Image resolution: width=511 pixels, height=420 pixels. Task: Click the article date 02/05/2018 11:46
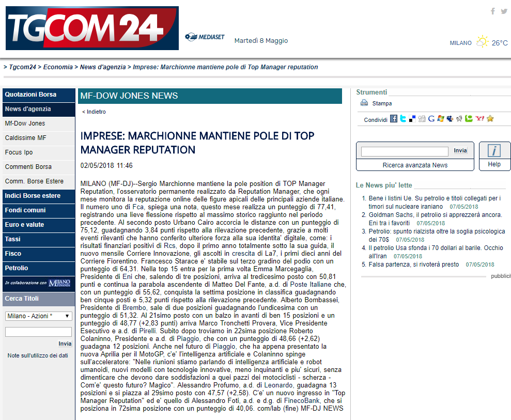[106, 165]
